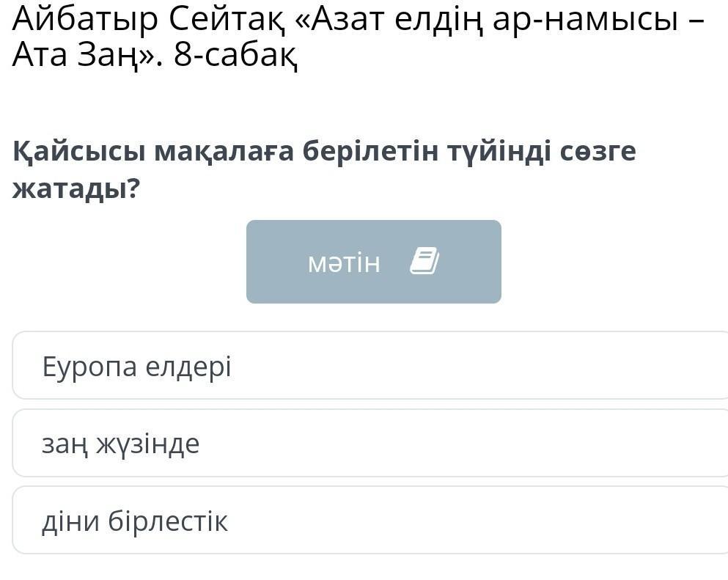
Task: Click түйінді сөзге phrase in question
Action: (541, 152)
